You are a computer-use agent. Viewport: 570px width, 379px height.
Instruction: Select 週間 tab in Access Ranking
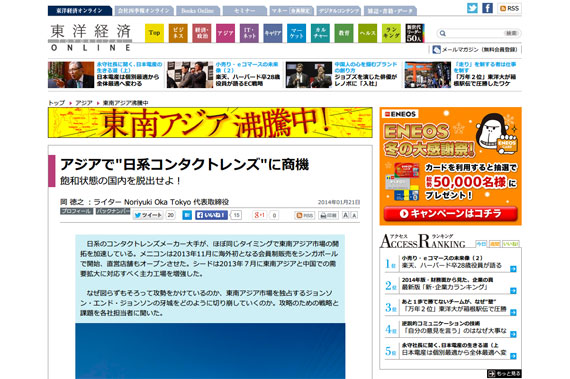(495, 243)
